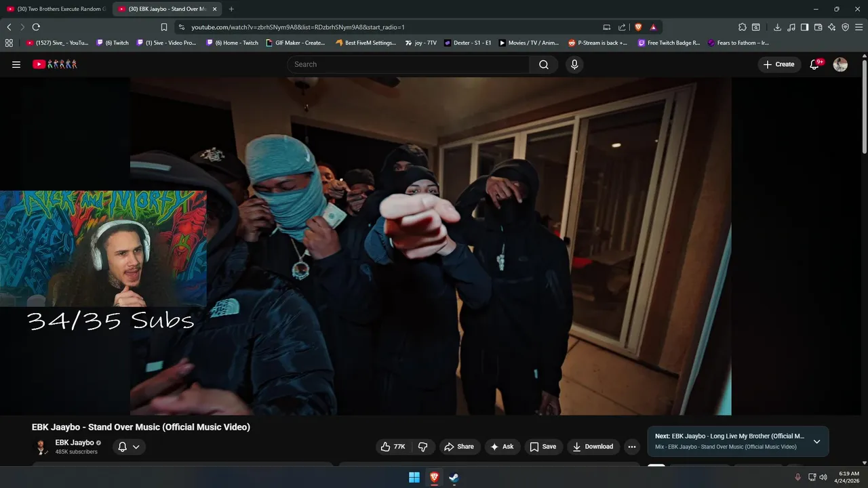
Task: Open Windows Start menu
Action: [x=414, y=477]
